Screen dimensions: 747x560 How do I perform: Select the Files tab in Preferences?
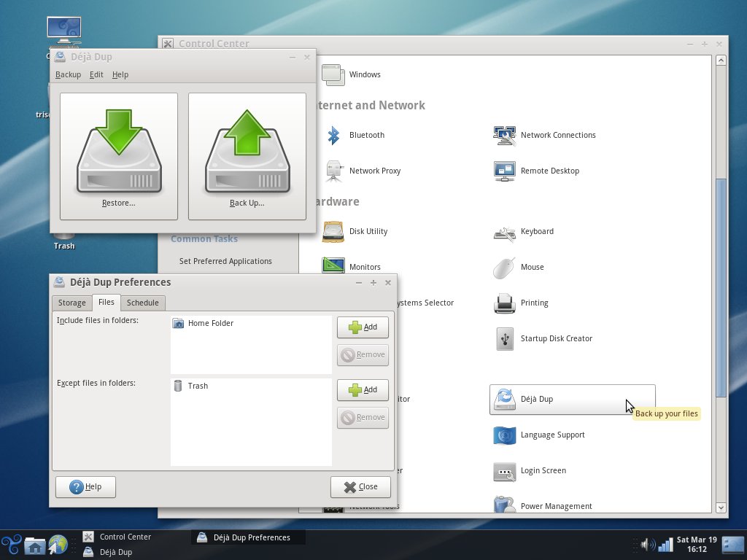[107, 302]
